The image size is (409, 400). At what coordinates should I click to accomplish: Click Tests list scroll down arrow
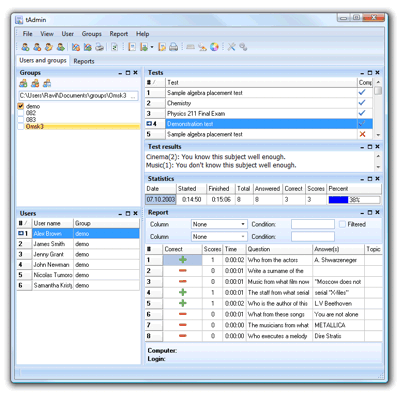tap(378, 135)
